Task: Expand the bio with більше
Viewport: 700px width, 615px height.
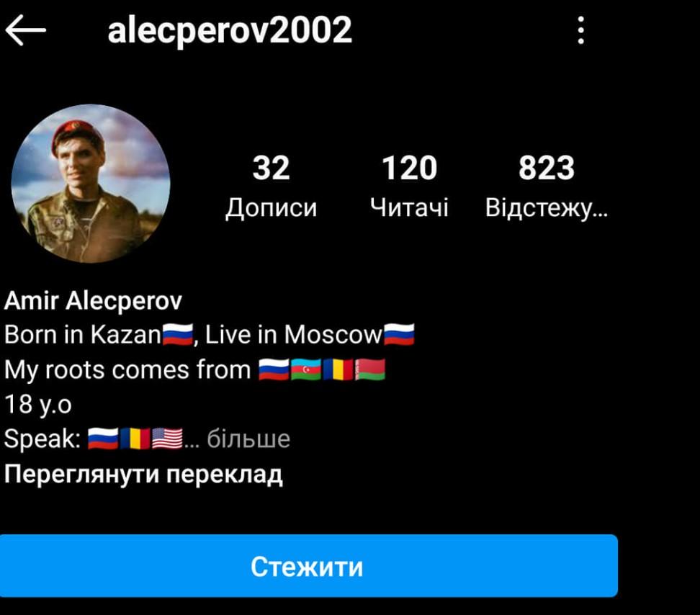Action: click(248, 439)
